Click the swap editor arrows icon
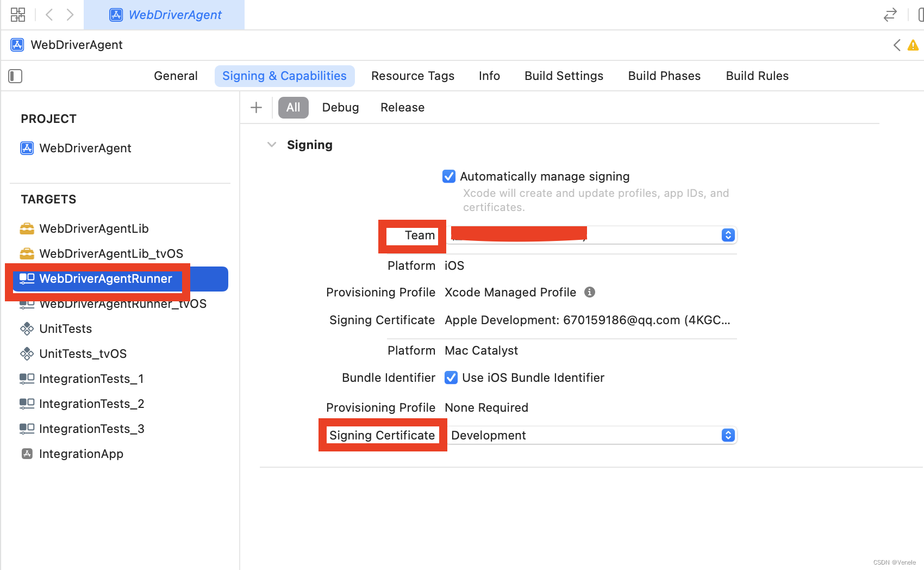 pos(890,15)
